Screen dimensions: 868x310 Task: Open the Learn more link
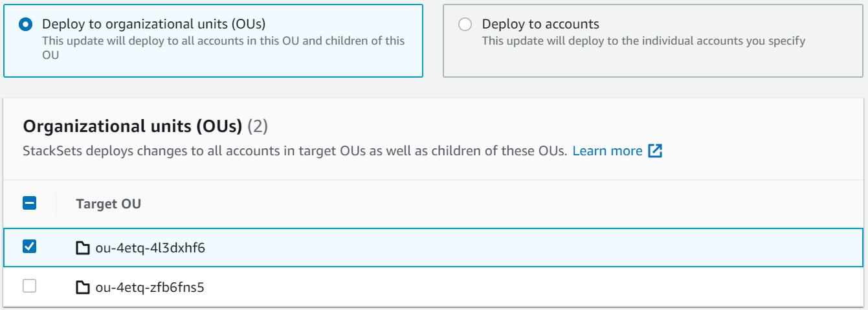click(x=607, y=151)
